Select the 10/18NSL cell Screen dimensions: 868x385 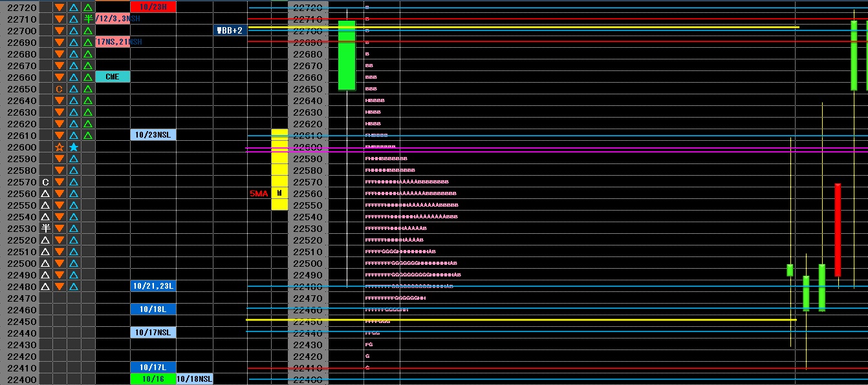coord(194,379)
